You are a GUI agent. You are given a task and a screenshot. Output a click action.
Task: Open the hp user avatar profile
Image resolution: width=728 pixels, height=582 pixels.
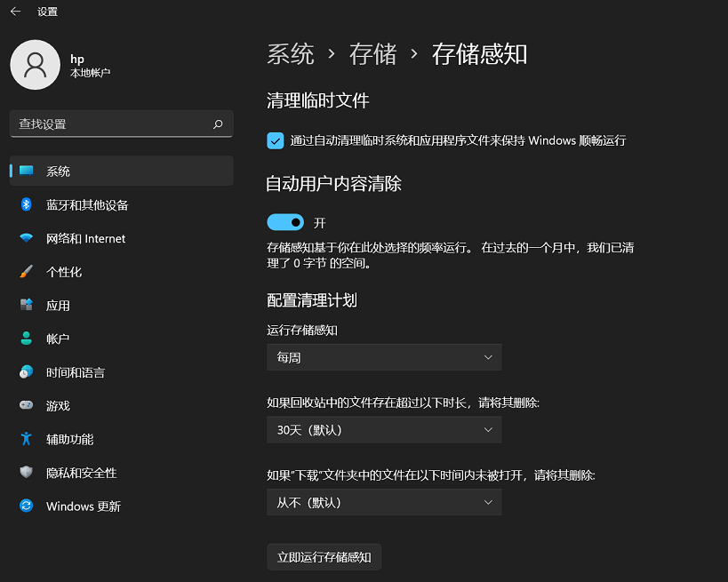pos(36,65)
